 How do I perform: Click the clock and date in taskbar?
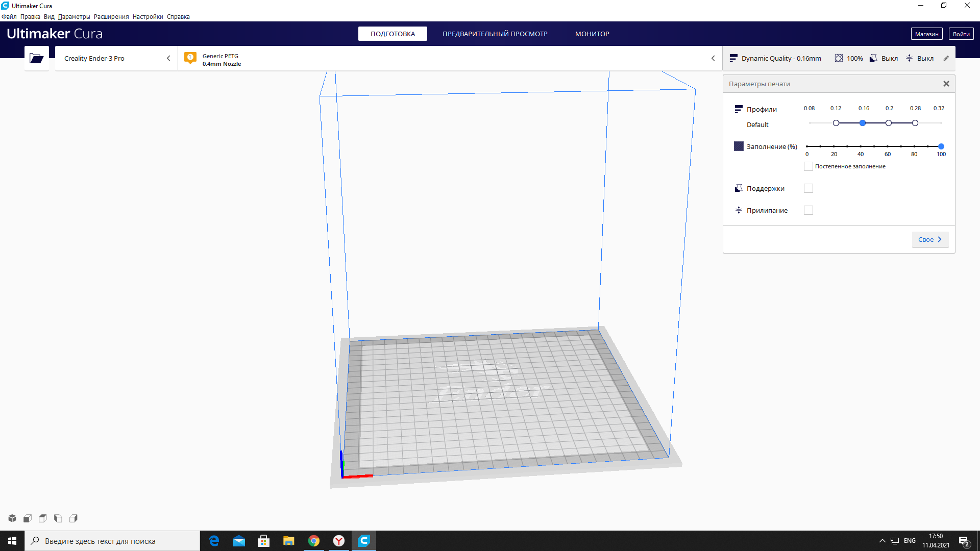point(936,541)
